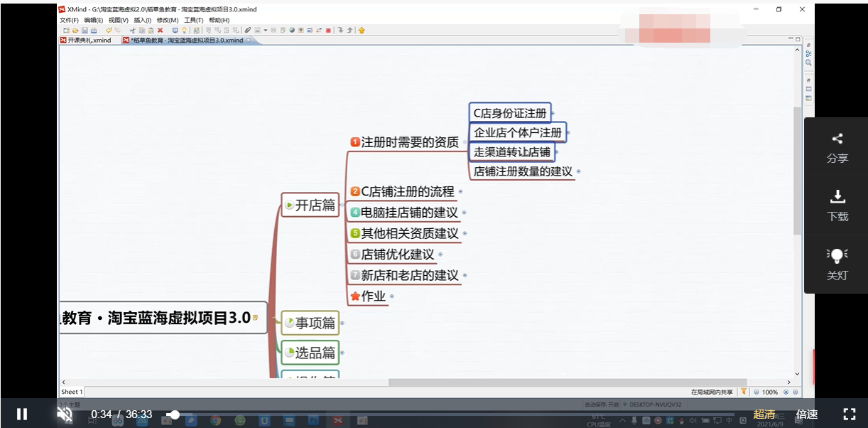Click the Insert Image toolbar icon
The image size is (868, 428).
pos(257,31)
